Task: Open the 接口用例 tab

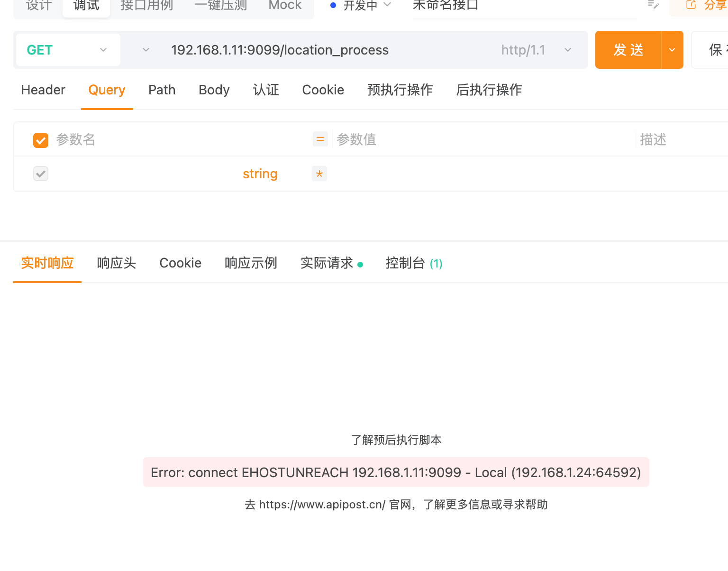Action: [147, 5]
